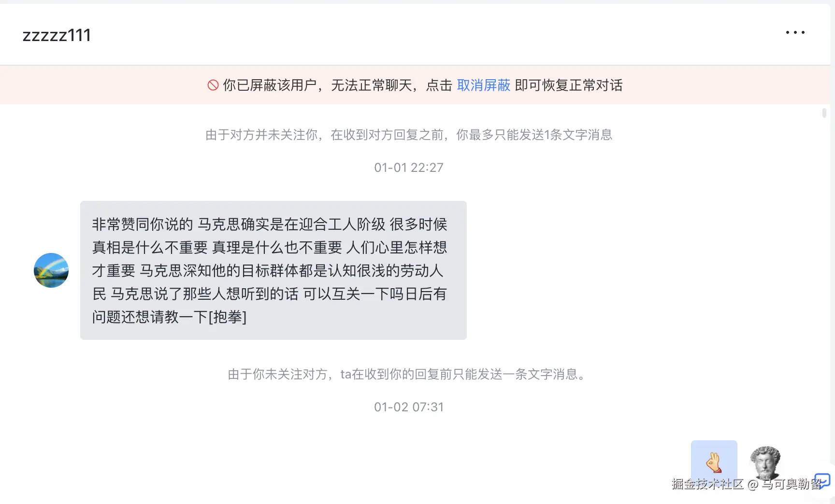Click the zzzzz111 username in header
The width and height of the screenshot is (835, 504).
click(57, 35)
